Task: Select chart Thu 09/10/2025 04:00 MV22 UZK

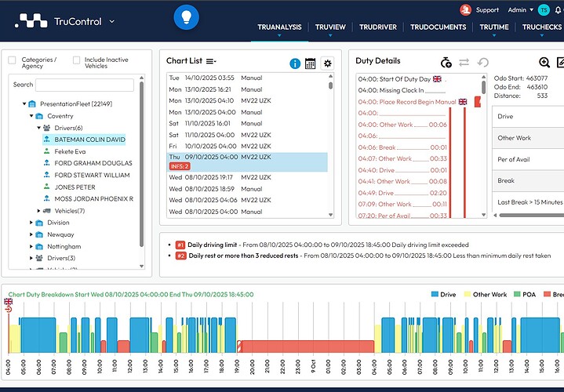Action: tap(247, 162)
